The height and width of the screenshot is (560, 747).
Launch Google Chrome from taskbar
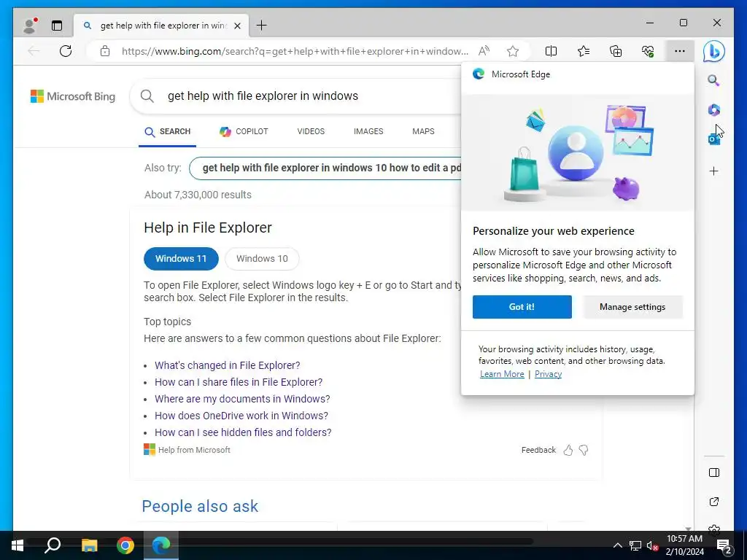[125, 545]
